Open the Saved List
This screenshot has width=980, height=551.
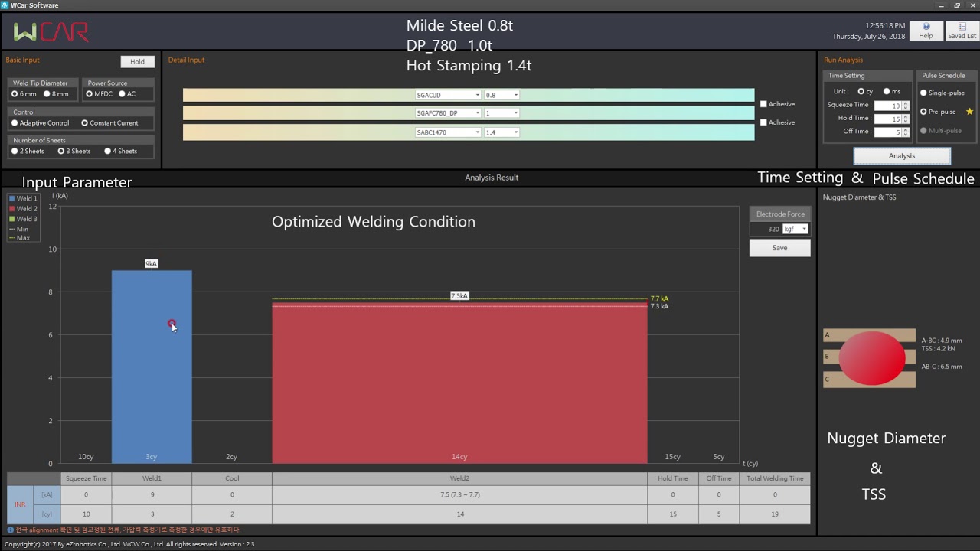pos(962,31)
